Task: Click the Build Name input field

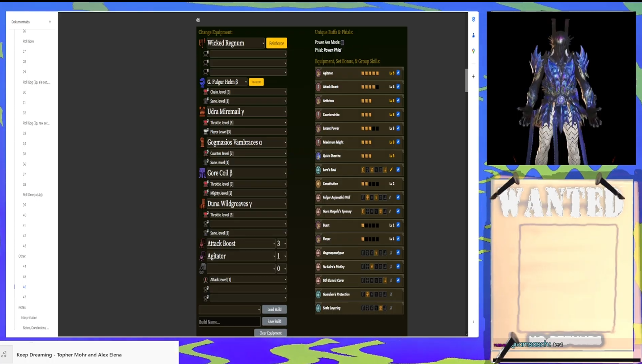Action: [x=230, y=322]
